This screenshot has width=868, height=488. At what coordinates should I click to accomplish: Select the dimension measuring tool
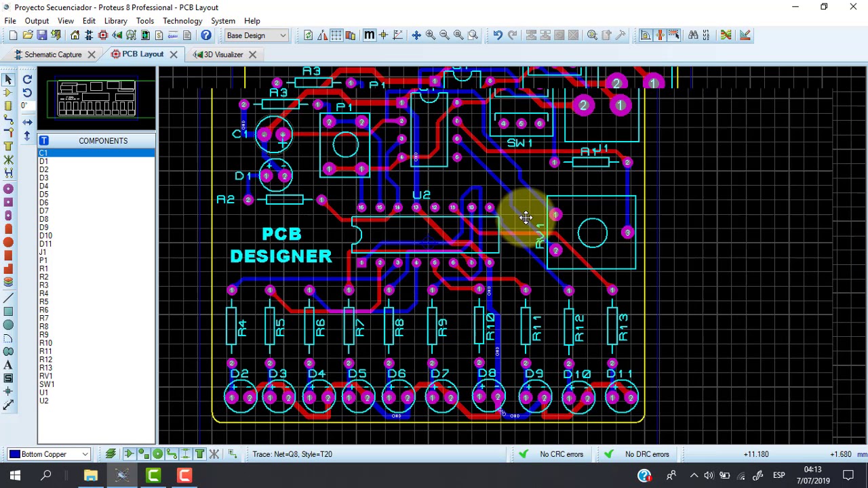click(8, 405)
